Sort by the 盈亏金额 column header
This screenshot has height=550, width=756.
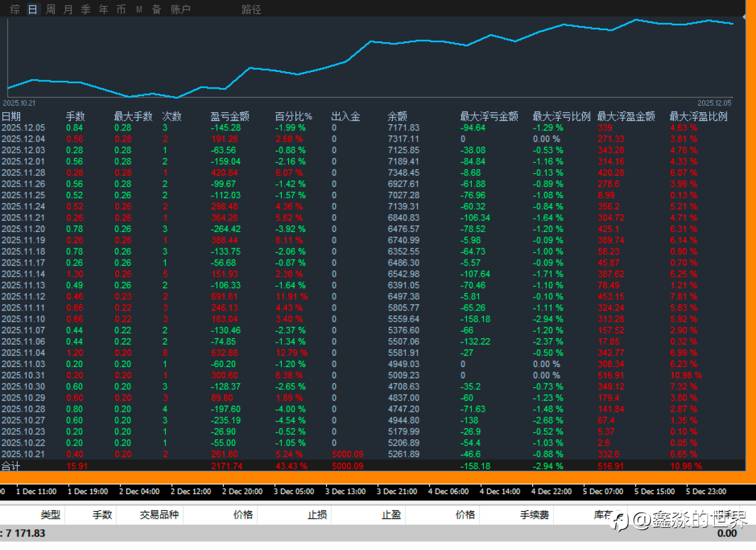(230, 116)
